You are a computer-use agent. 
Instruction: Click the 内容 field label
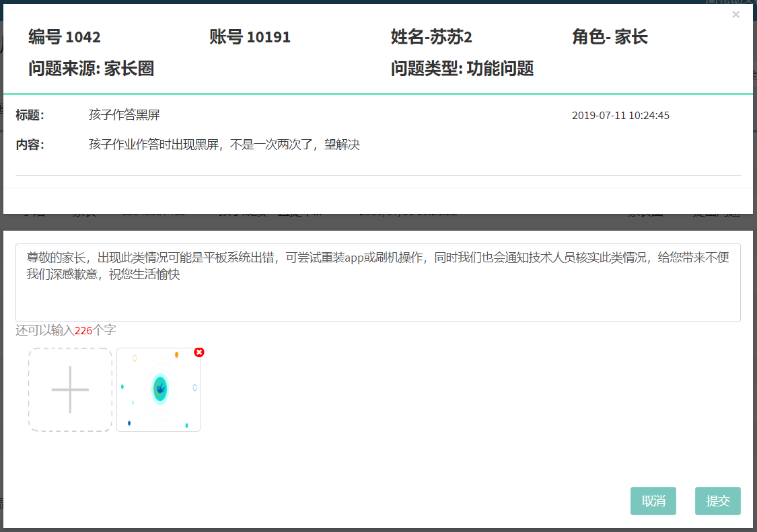click(x=30, y=145)
